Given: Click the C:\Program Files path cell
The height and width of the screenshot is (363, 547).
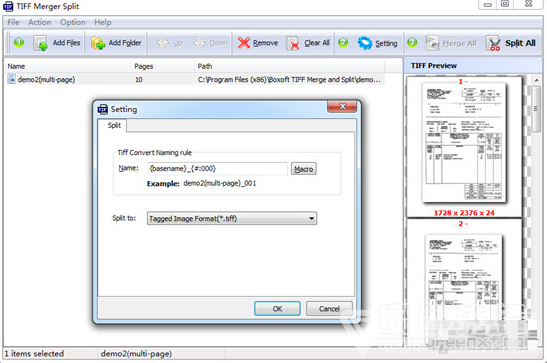Looking at the screenshot, I should pos(289,80).
